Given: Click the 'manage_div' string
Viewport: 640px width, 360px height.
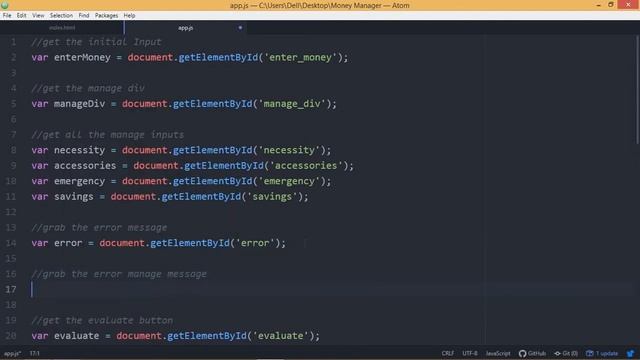Looking at the screenshot, I should (292, 104).
